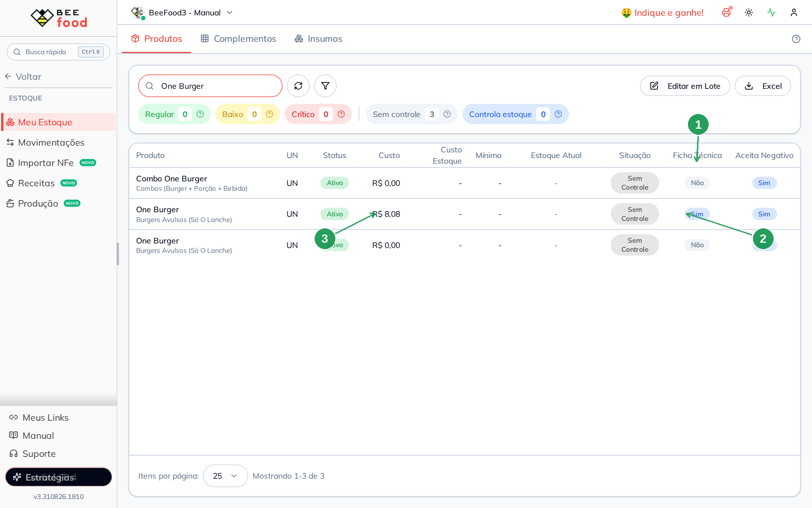This screenshot has height=508, width=812.
Task: Click the back arrow next to Voltar
Action: tap(8, 76)
